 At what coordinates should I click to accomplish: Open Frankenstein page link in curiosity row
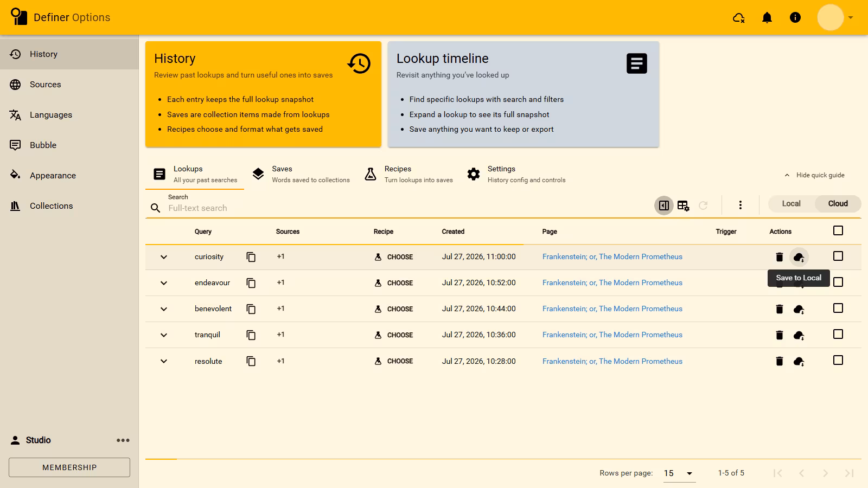(x=612, y=257)
